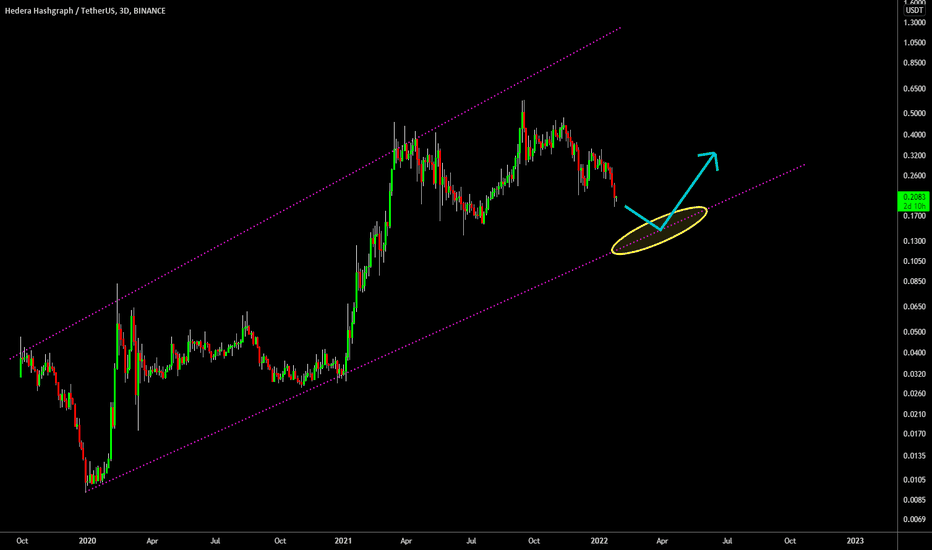Click the 0.0210 price axis label

tap(914, 414)
